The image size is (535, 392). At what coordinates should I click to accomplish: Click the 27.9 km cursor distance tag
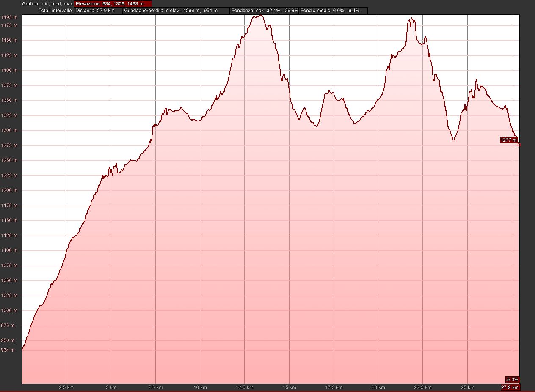[x=510, y=387]
